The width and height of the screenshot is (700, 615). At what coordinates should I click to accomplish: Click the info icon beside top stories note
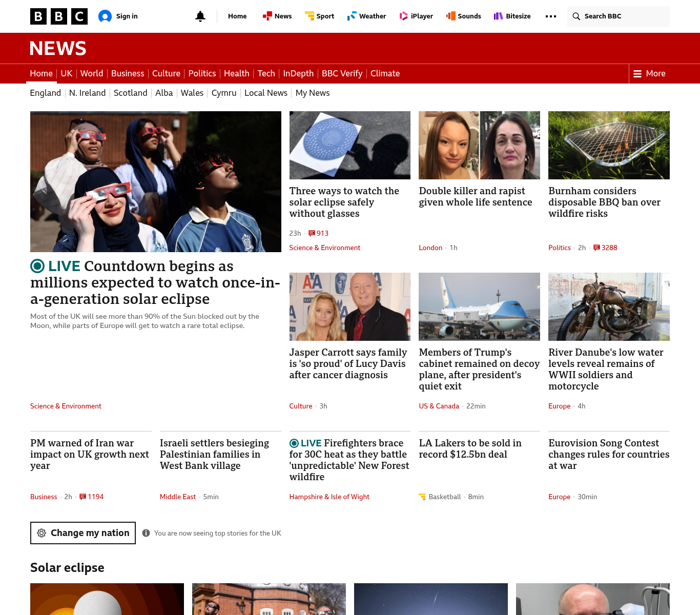click(x=146, y=533)
